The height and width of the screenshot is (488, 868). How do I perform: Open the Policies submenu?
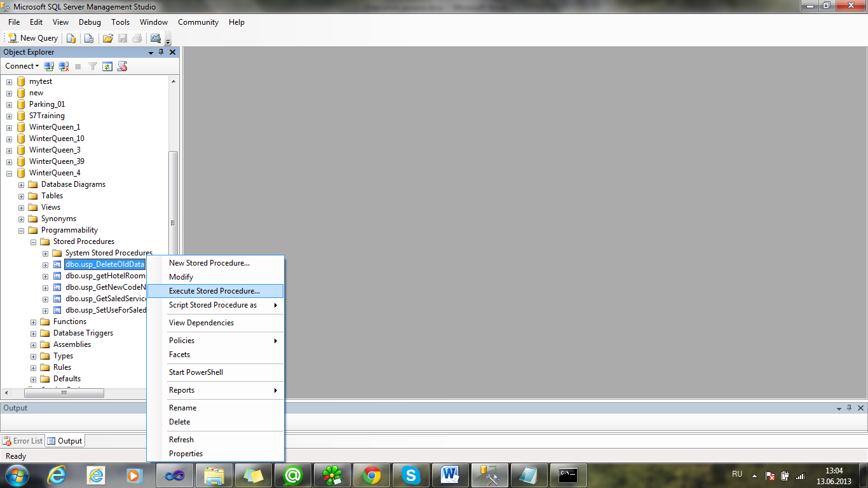(x=215, y=341)
